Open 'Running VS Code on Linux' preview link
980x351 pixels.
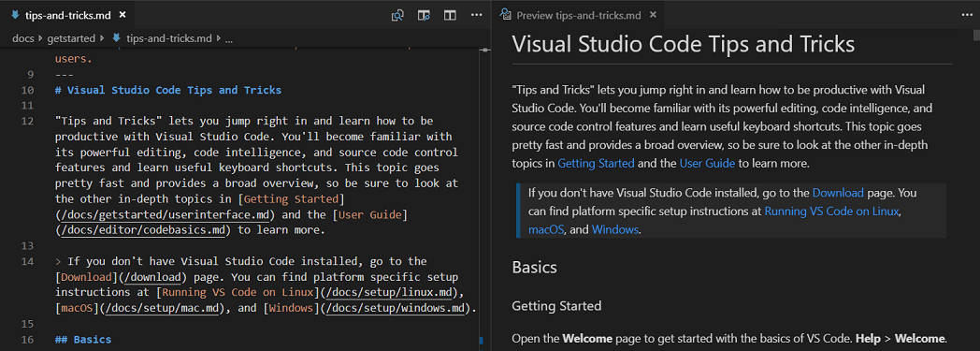[832, 211]
